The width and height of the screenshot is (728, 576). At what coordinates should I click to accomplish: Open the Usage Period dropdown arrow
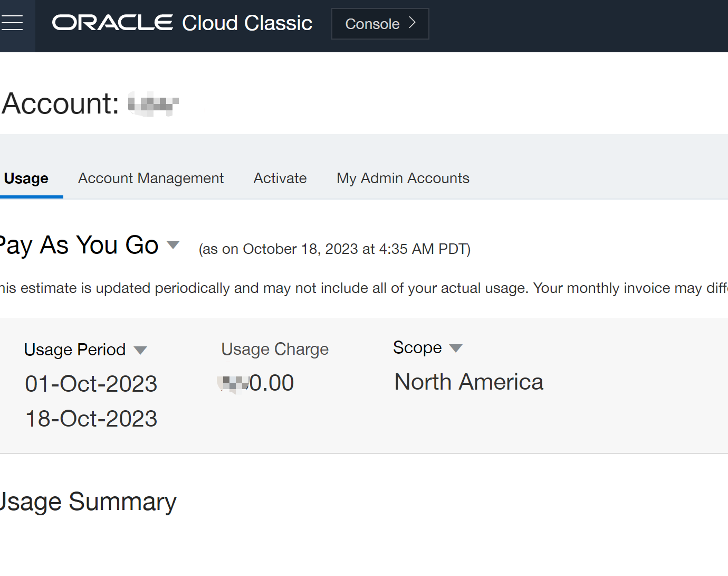click(140, 350)
